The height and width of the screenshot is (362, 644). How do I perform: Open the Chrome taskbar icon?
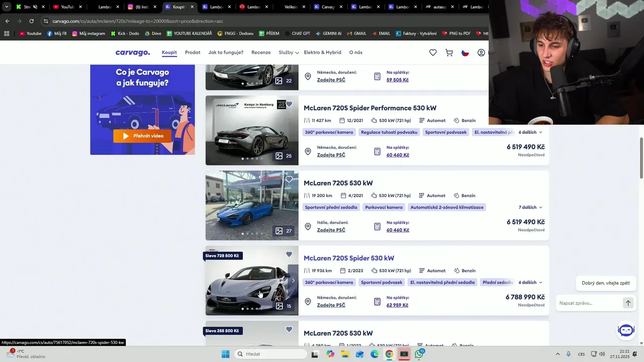pos(389,354)
